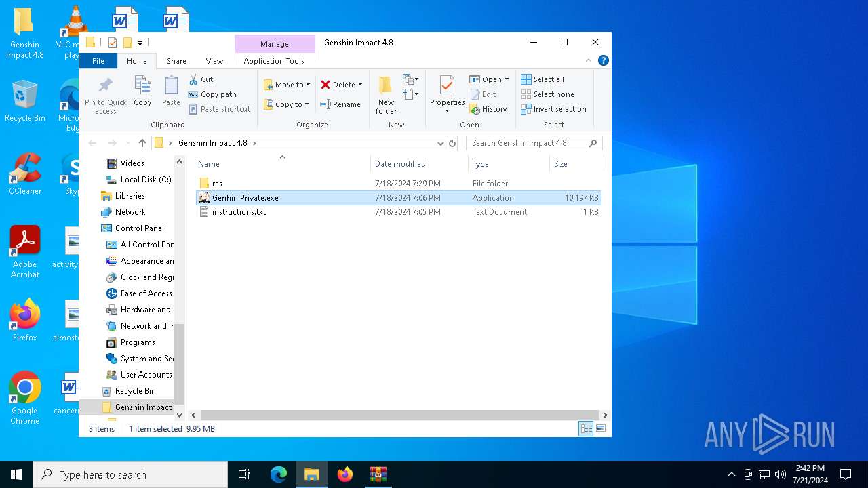The image size is (868, 488).
Task: Select Libraries in navigation pane
Action: [x=123, y=196]
